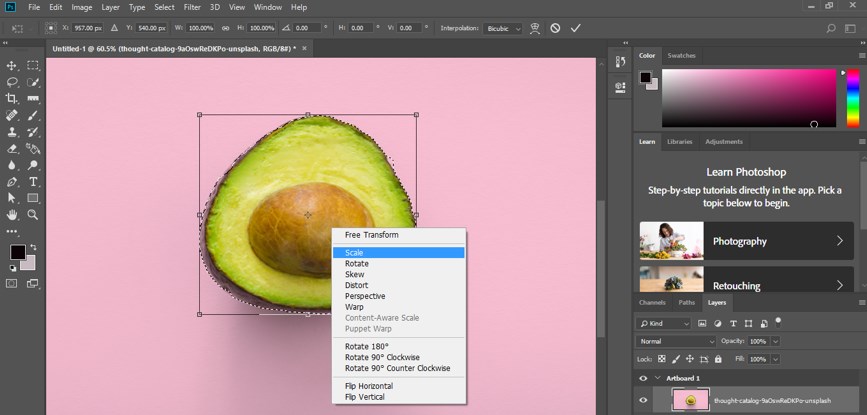Screen dimensions: 867x415
Task: Collapse the Artboard 1 group
Action: [658, 379]
